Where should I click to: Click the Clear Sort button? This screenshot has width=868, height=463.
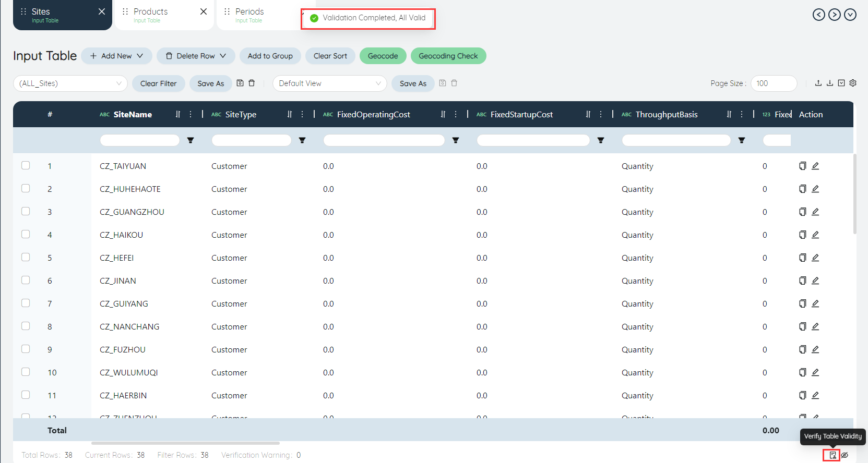[330, 56]
